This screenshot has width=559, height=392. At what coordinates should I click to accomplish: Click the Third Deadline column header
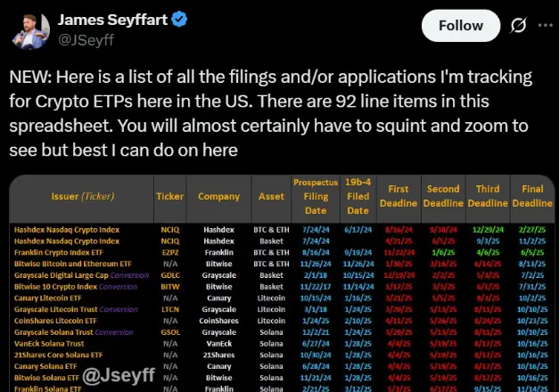[488, 196]
